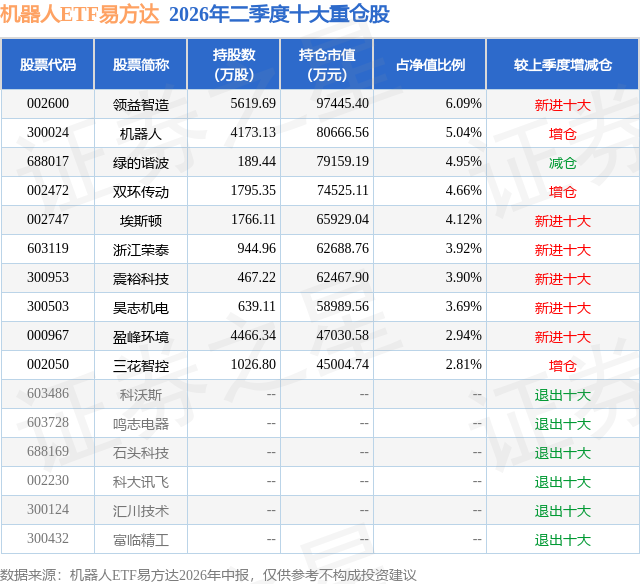Click the 退出十大 label for 科沃斯

tap(562, 395)
